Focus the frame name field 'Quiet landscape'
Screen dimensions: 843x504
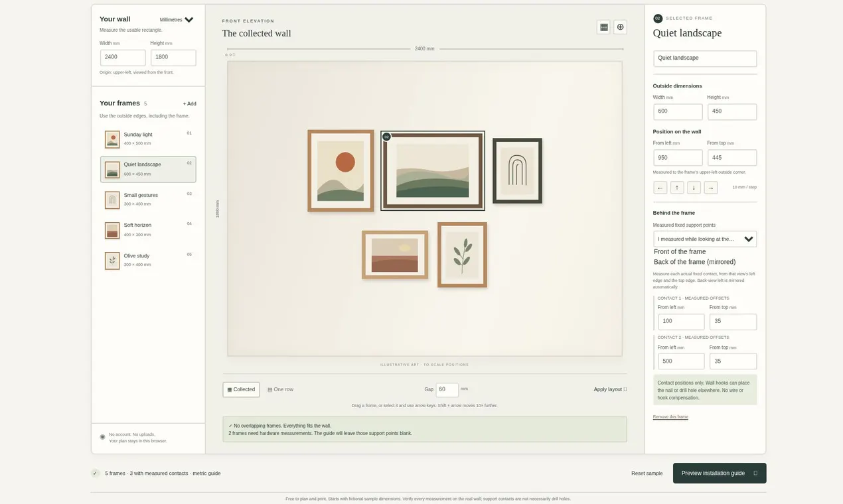(x=705, y=58)
